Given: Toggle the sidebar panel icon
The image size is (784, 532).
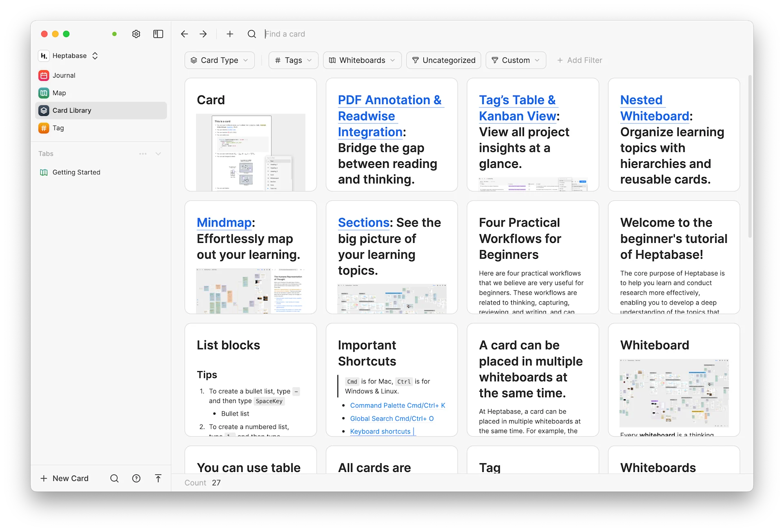Looking at the screenshot, I should (x=158, y=34).
